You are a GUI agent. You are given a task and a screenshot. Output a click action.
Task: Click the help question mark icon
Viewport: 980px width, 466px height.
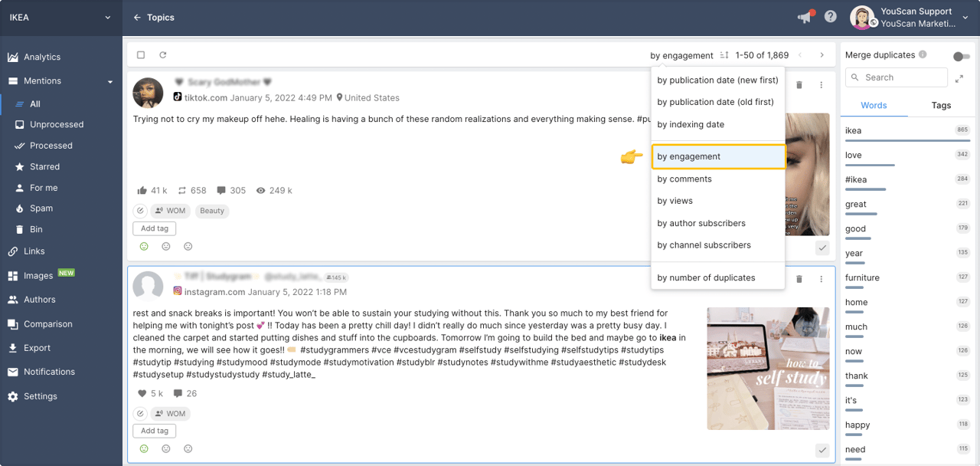[830, 16]
